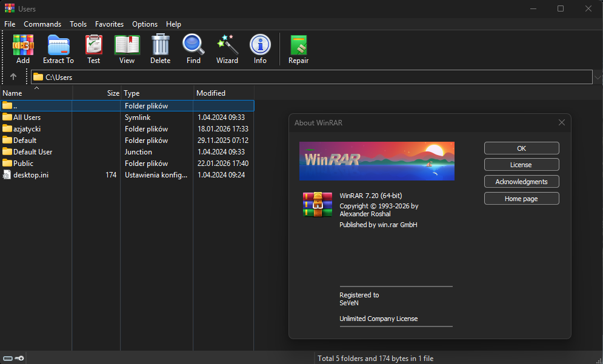Click the date 1.04.2024 09:24

coord(221,175)
